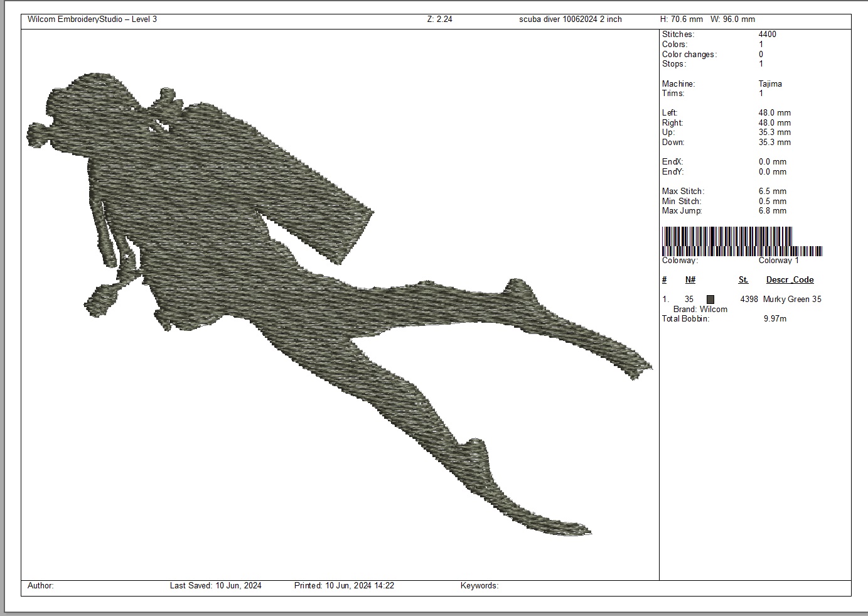The height and width of the screenshot is (616, 868).
Task: Click the St. column header
Action: (x=743, y=280)
